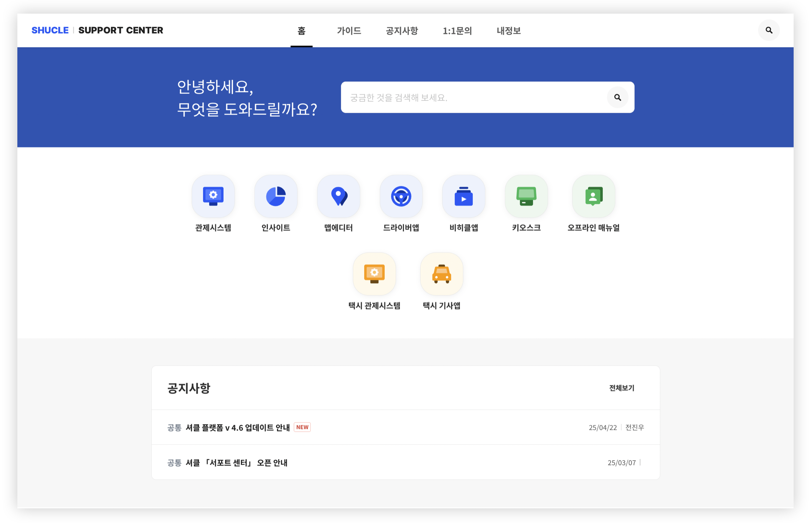Open the 셔클 플랫폼 v 4.6 업데이트 notice
This screenshot has height=525, width=812.
tap(238, 427)
